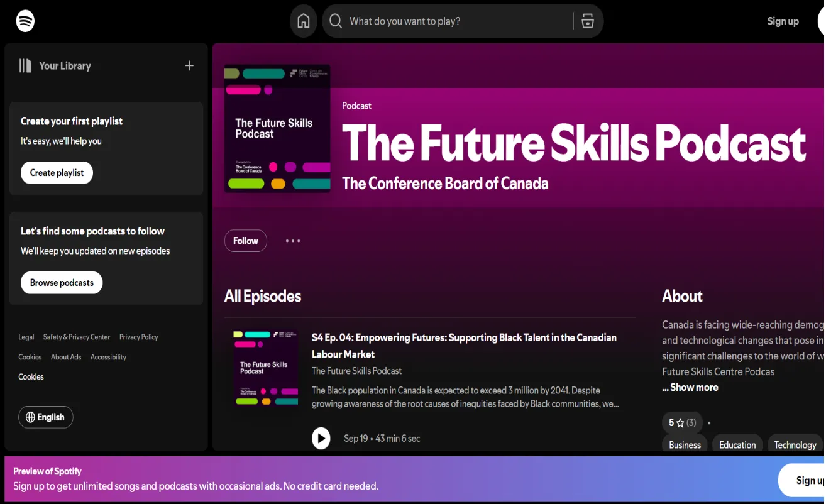This screenshot has width=826, height=504.
Task: Open the three-dots more options menu
Action: tap(293, 241)
